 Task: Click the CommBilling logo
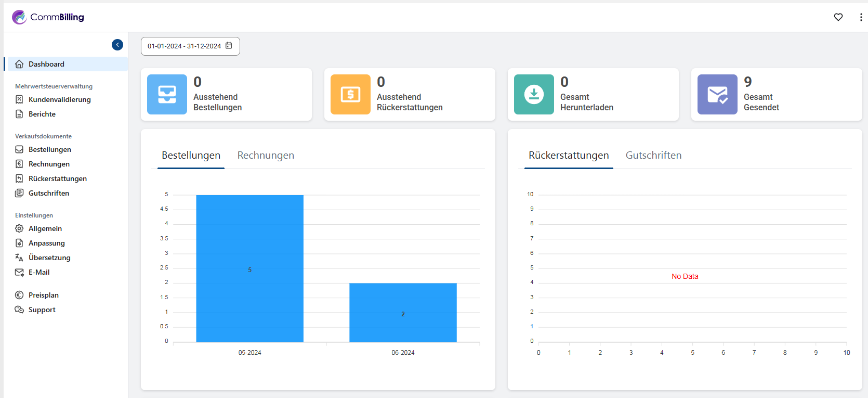(x=48, y=17)
